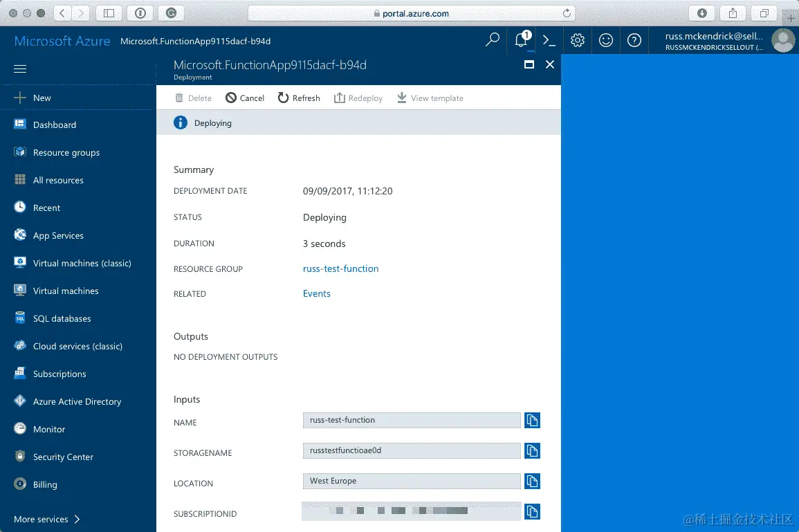The image size is (799, 532).
Task: Copy the STORAGENAME value to the clipboard
Action: tap(533, 451)
